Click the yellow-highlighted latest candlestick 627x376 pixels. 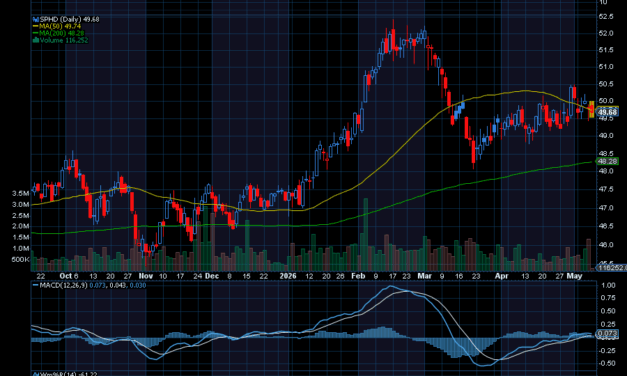[x=592, y=110]
